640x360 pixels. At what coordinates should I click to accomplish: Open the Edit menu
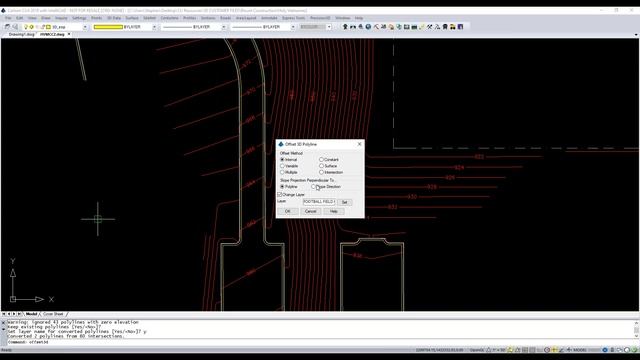(20, 18)
